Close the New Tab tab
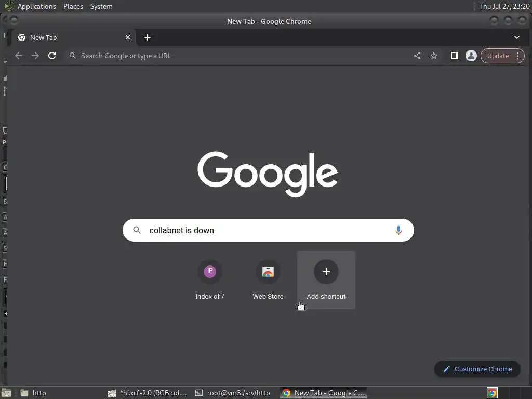Image resolution: width=532 pixels, height=399 pixels. [x=128, y=37]
